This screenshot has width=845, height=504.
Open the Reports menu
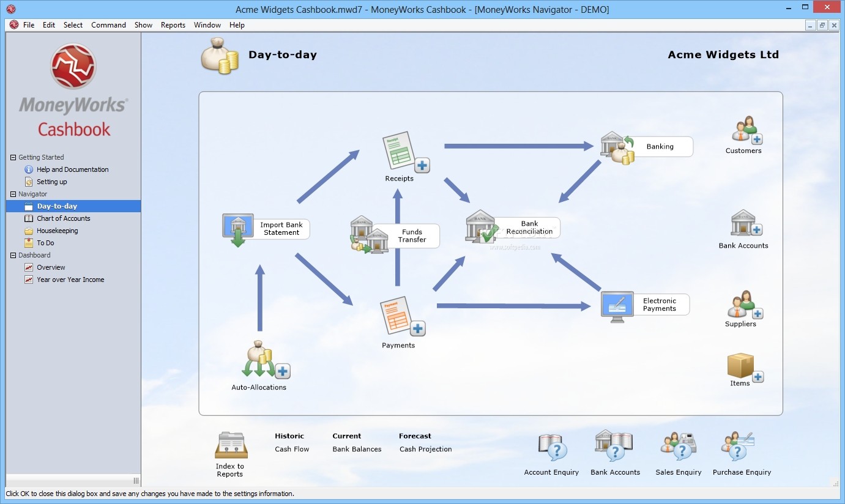coord(173,25)
